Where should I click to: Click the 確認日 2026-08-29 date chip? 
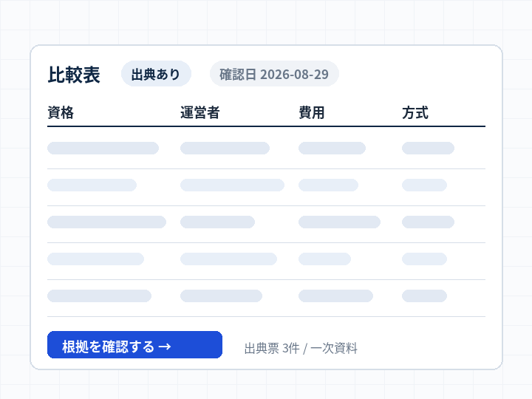(274, 74)
